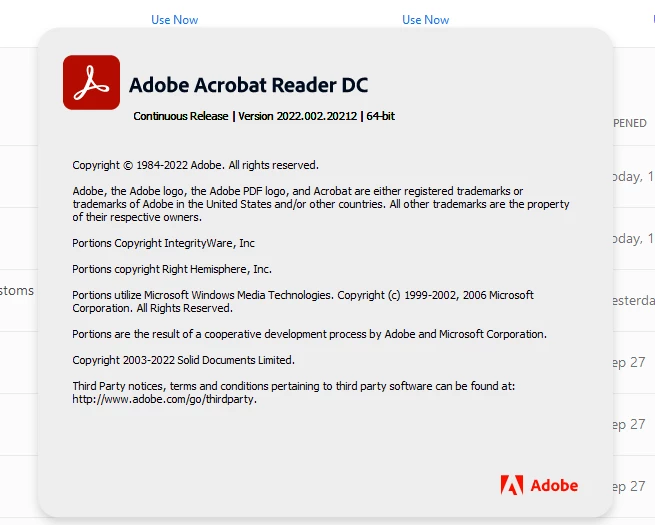Click Portions copyright Right Hemisphere line
655x525 pixels.
pos(172,269)
